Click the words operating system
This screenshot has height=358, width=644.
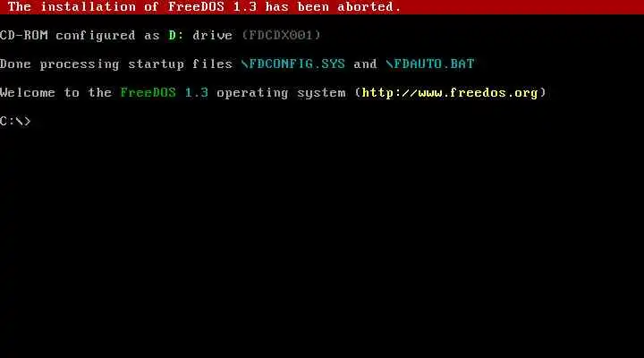282,93
